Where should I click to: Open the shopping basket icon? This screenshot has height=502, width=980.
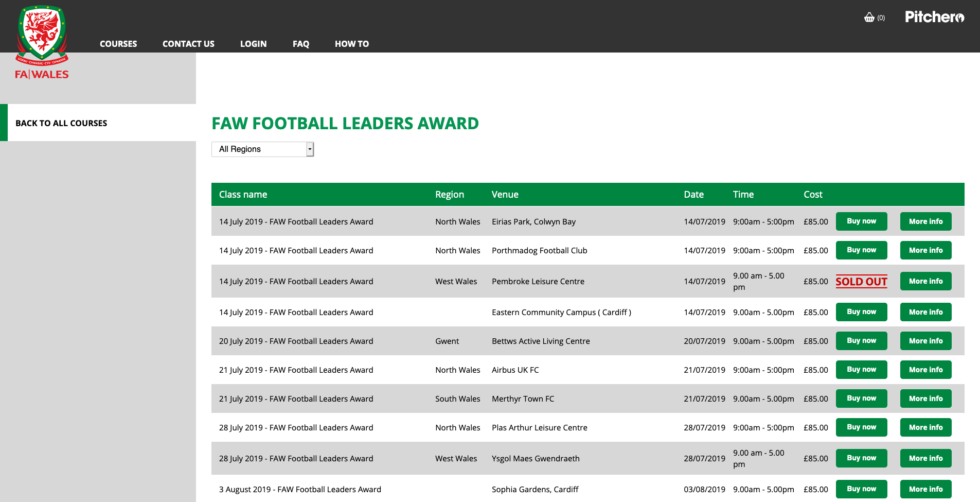869,18
